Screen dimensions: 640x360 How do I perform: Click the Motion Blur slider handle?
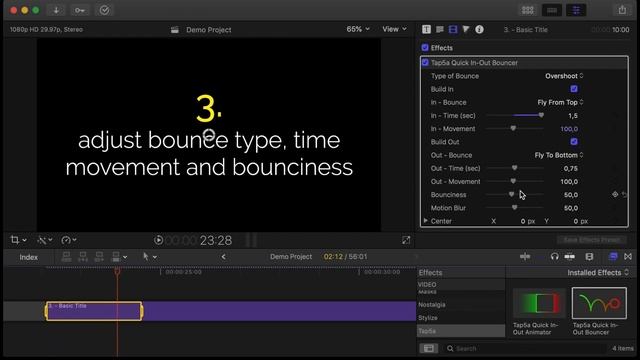point(514,208)
